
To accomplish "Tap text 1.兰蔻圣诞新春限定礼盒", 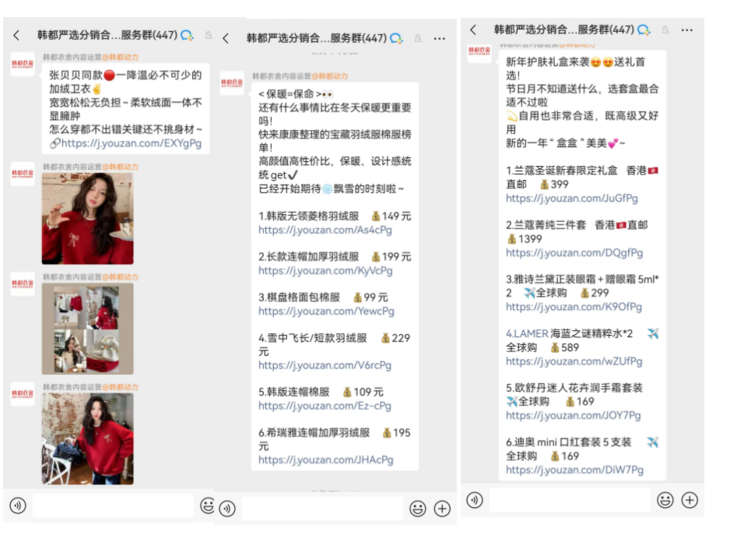I will (561, 171).
